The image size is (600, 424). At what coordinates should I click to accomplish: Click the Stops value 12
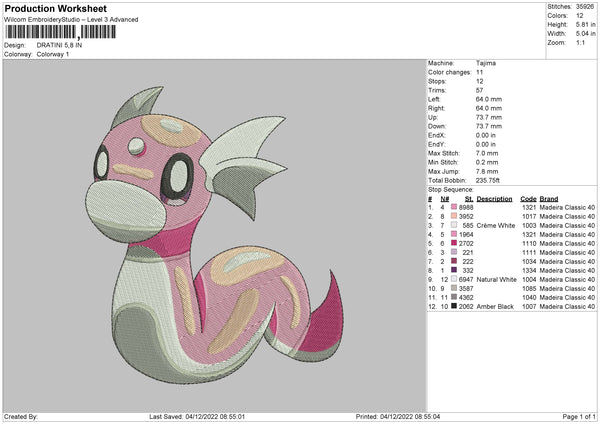click(479, 82)
